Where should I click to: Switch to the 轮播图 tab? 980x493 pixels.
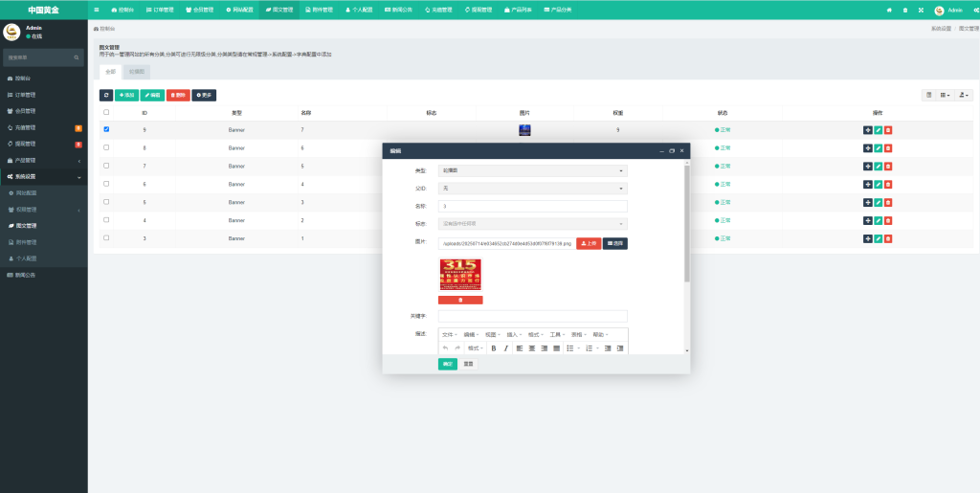click(137, 72)
